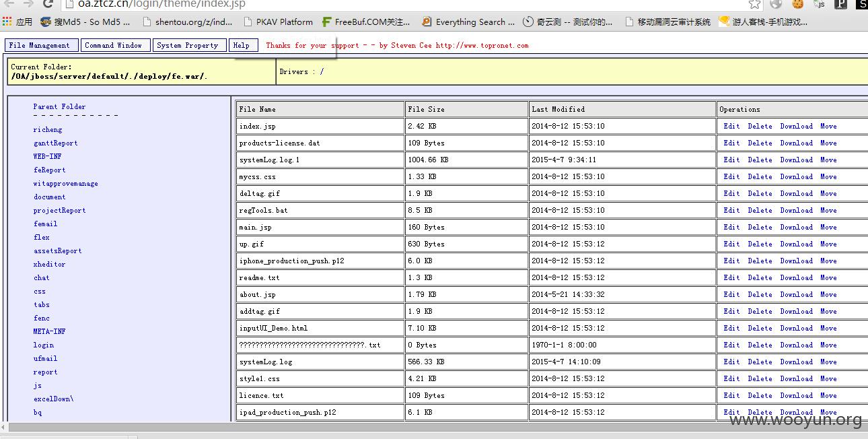Edit the index.jsp file

tap(731, 126)
